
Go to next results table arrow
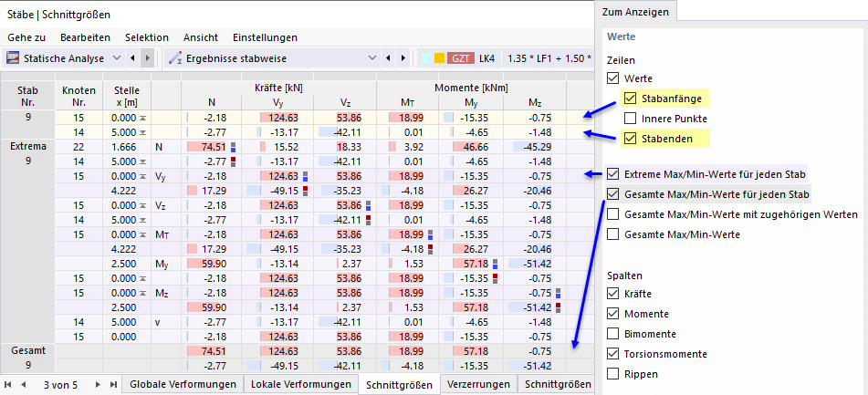(403, 58)
